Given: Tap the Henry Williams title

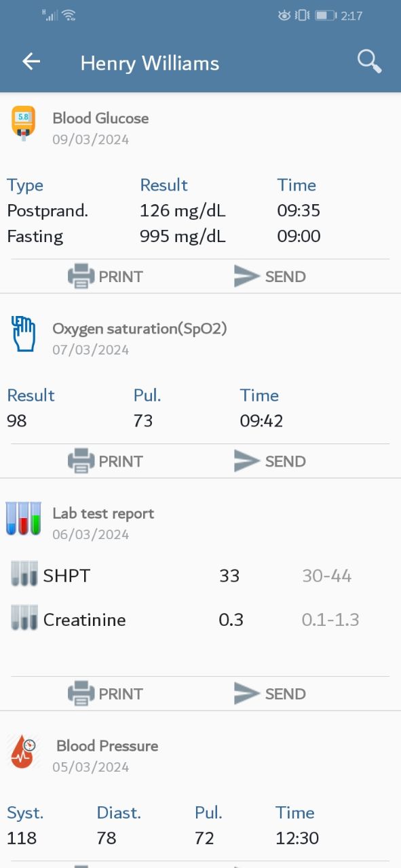Looking at the screenshot, I should (150, 63).
